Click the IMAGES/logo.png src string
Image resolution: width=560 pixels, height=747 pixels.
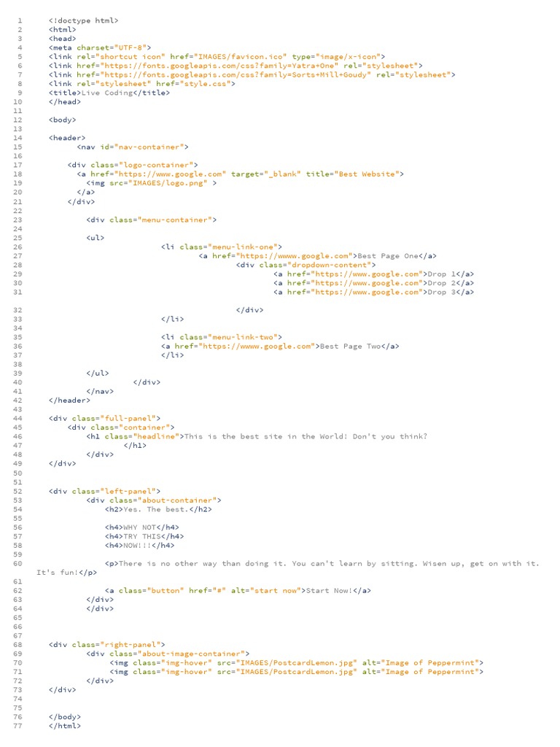[169, 183]
